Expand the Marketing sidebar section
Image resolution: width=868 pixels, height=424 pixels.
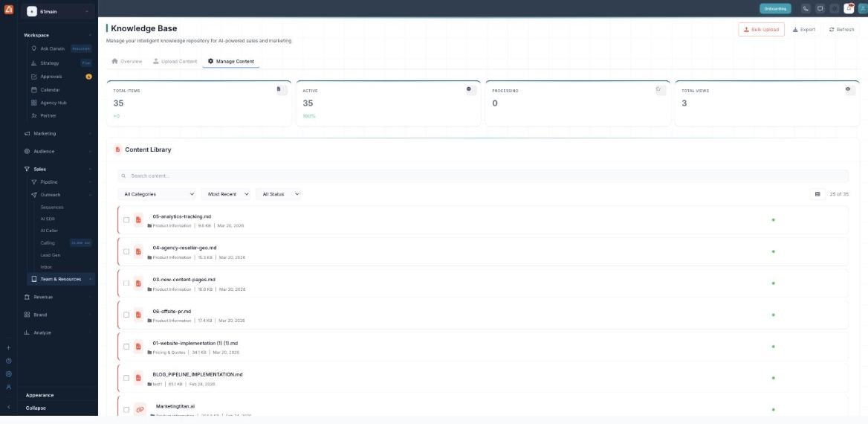tap(58, 134)
